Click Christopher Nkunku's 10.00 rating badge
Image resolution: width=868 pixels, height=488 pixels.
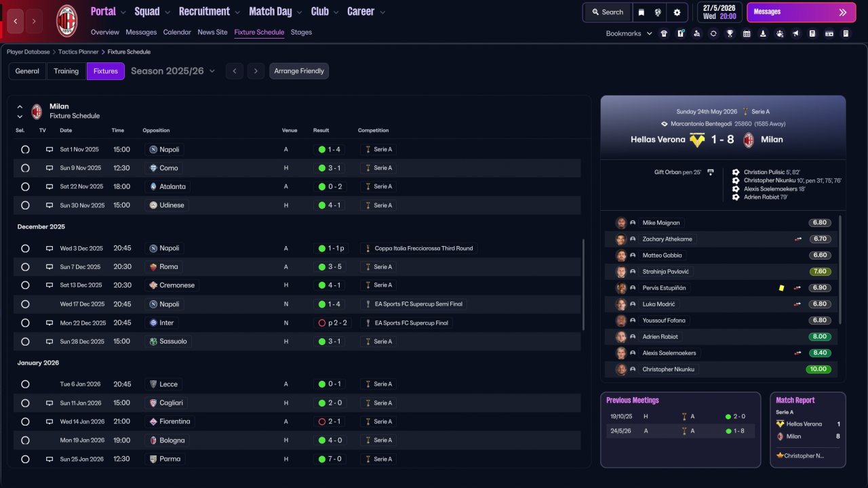(818, 369)
